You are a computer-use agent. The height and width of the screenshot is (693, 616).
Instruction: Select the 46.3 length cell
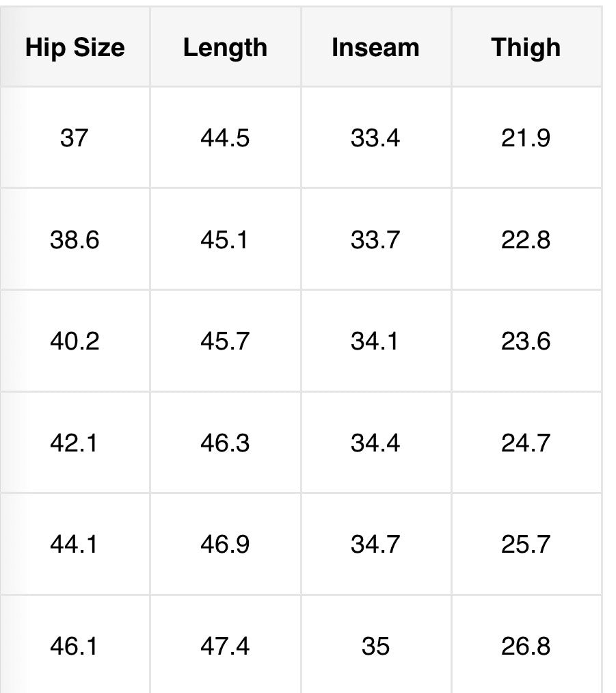225,443
